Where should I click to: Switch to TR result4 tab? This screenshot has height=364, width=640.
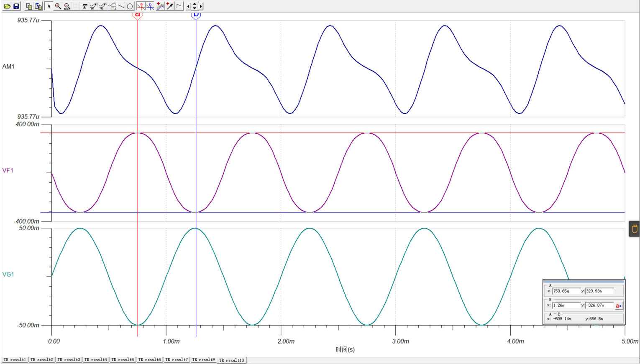coord(96,359)
